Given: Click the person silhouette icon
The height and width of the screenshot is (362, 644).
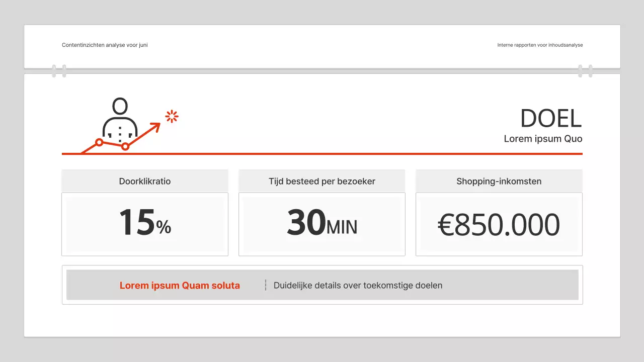Looking at the screenshot, I should 120,118.
